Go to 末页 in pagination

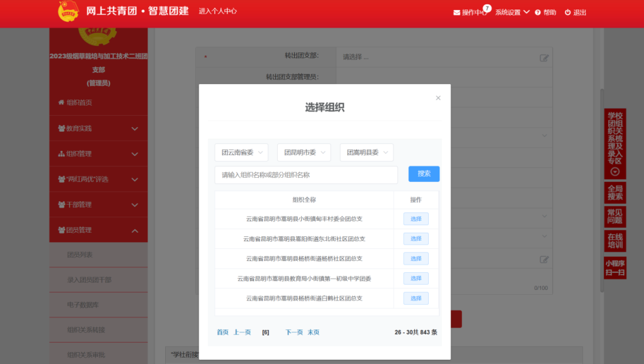pyautogui.click(x=314, y=332)
